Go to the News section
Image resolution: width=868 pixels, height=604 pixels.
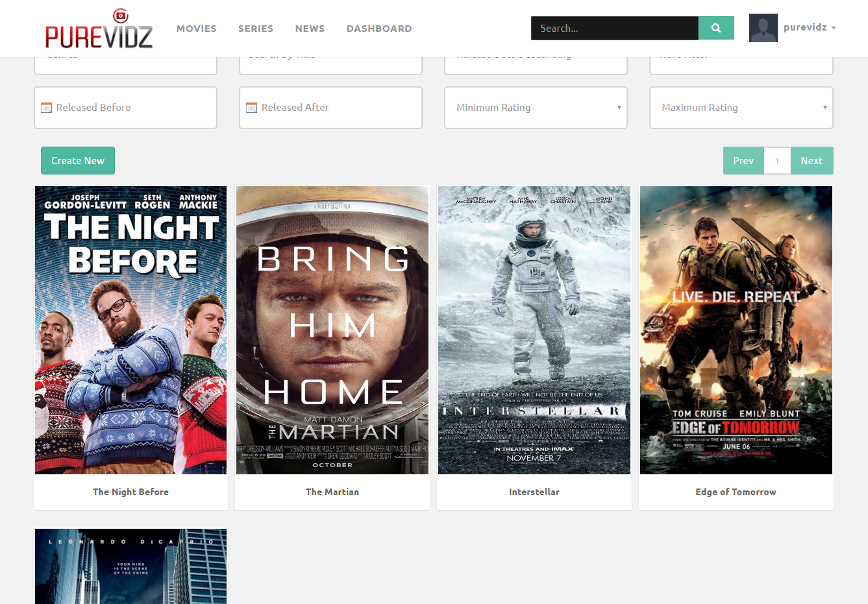[x=310, y=29]
